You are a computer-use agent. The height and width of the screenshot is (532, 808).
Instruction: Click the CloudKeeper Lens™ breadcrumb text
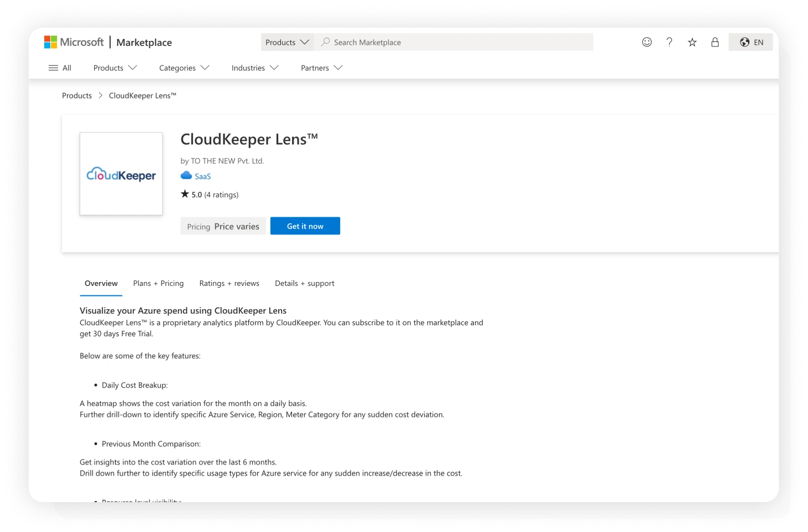tap(143, 96)
